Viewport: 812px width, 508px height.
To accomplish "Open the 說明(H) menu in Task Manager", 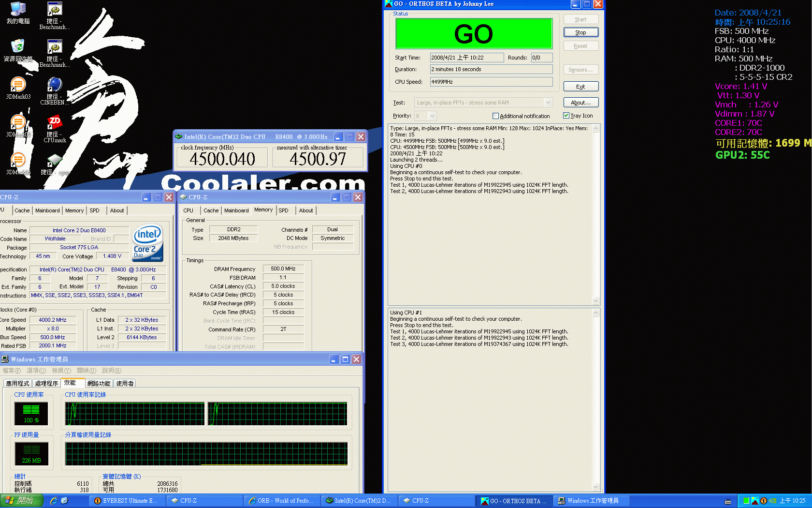I will click(x=112, y=371).
